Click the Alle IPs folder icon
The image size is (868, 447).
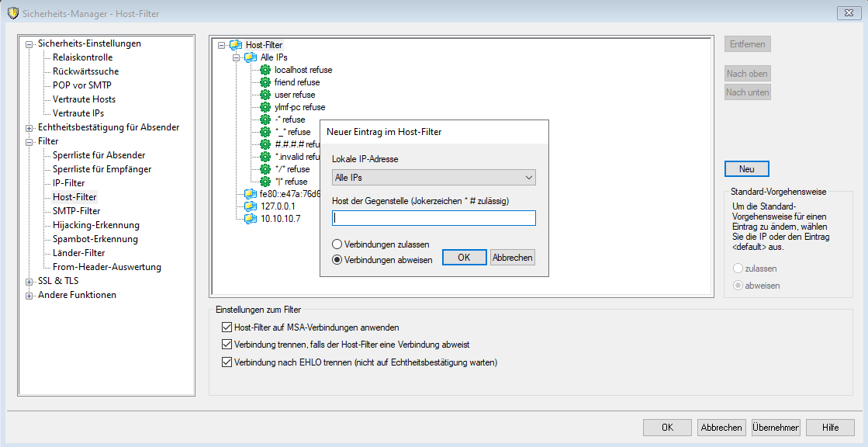tap(251, 57)
